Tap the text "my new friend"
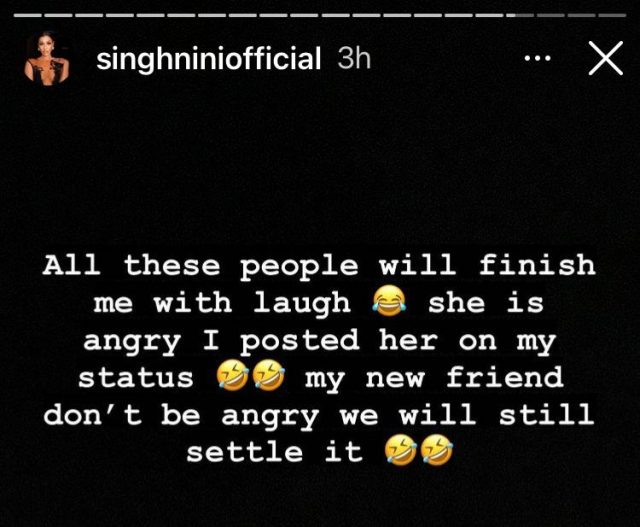The width and height of the screenshot is (640, 527). (x=434, y=378)
